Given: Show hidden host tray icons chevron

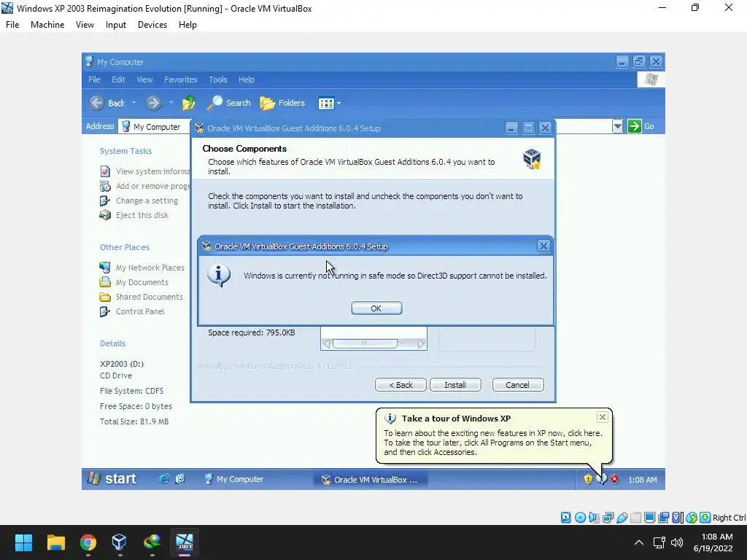Looking at the screenshot, I should tap(639, 542).
